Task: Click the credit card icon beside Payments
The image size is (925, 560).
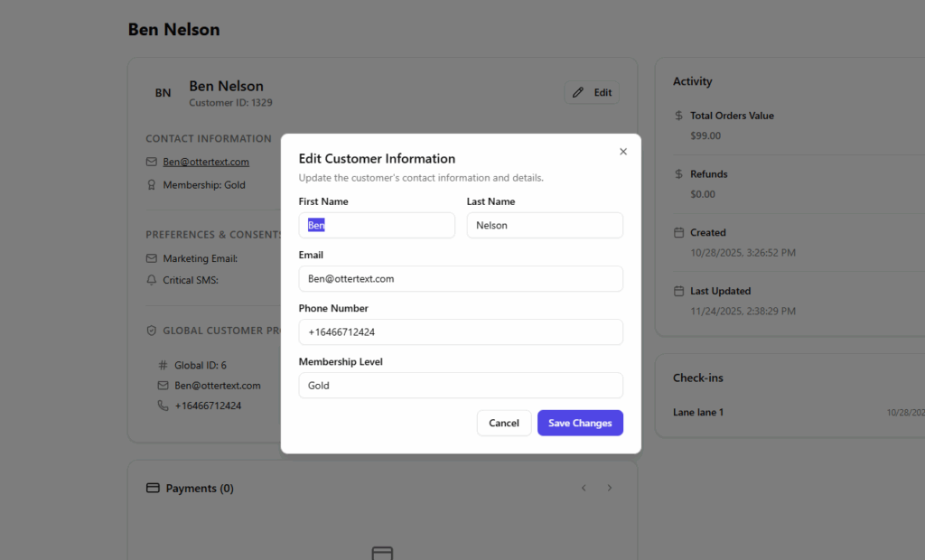Action: [153, 488]
